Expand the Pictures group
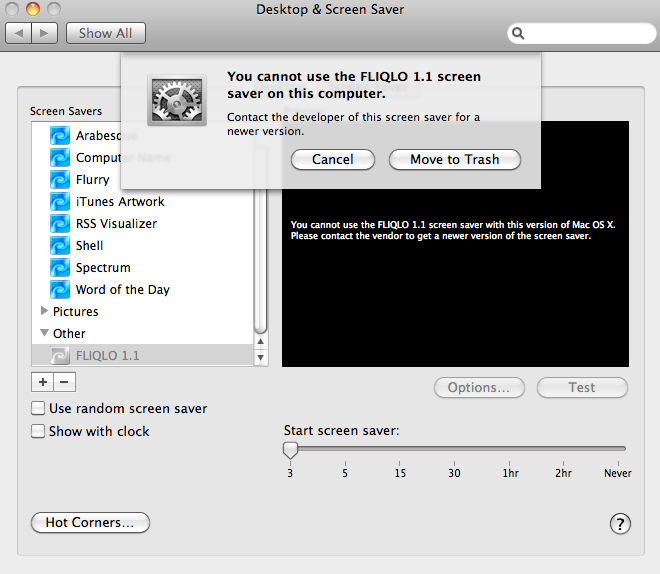This screenshot has height=574, width=660. [44, 311]
